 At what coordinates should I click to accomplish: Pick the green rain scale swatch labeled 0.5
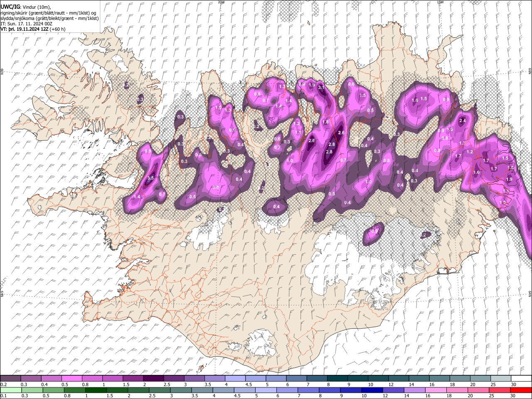click(x=53, y=390)
